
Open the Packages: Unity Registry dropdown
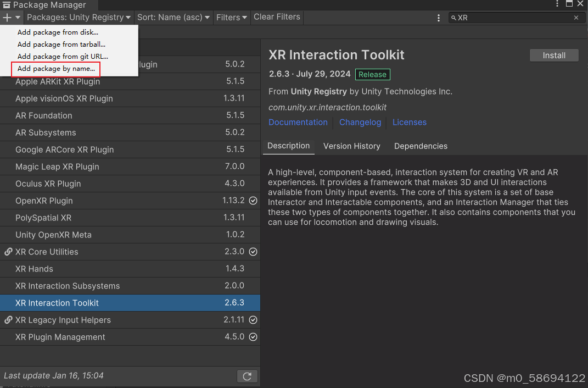pyautogui.click(x=78, y=17)
